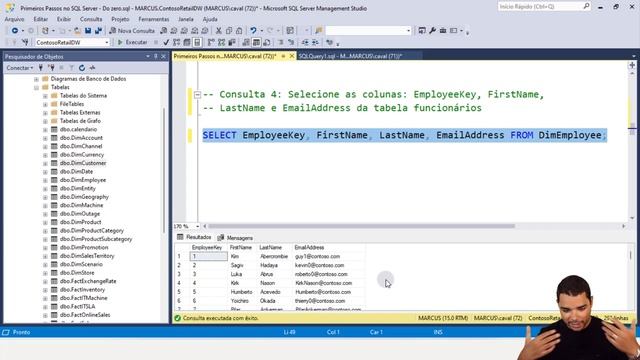
Task: Click the Disconnect plug icon
Action: pos(51,68)
